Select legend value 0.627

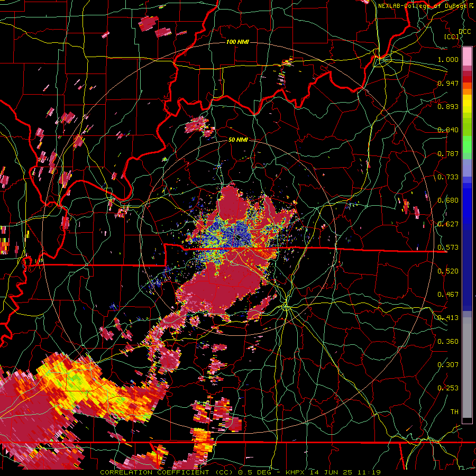coord(448,224)
